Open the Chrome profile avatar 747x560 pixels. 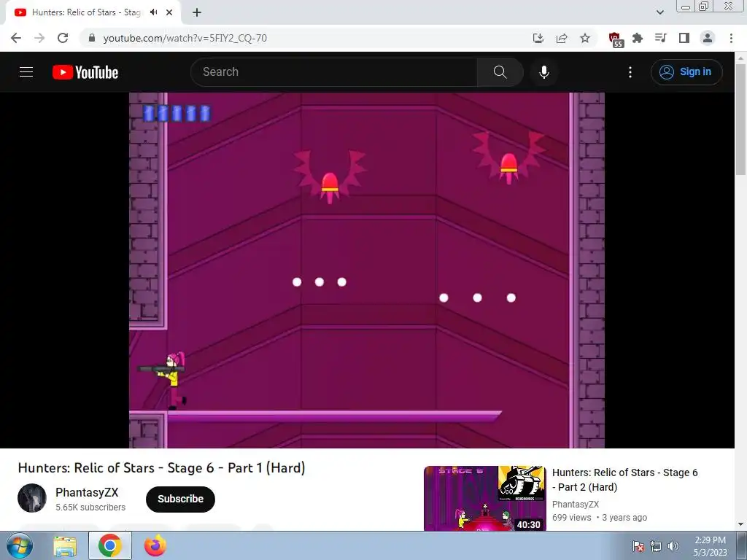click(708, 38)
